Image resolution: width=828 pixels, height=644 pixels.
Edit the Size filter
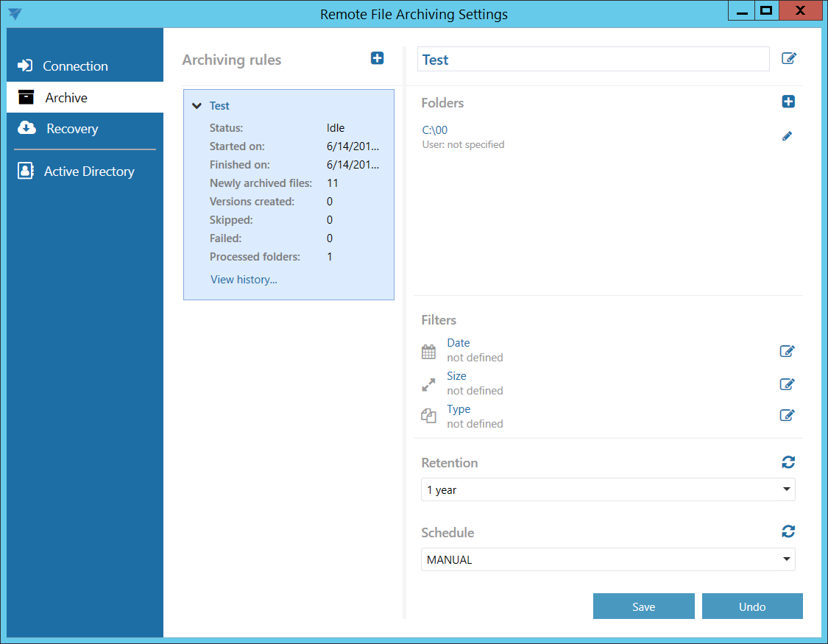pos(787,383)
